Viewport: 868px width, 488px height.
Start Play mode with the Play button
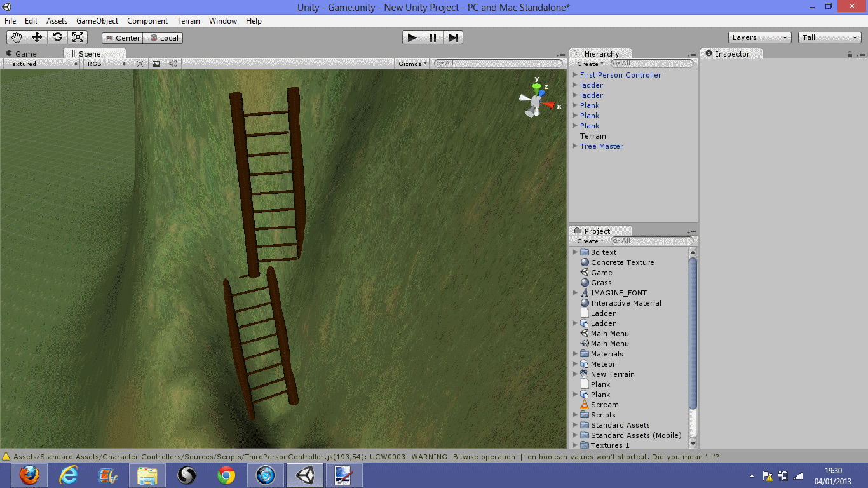(x=412, y=37)
